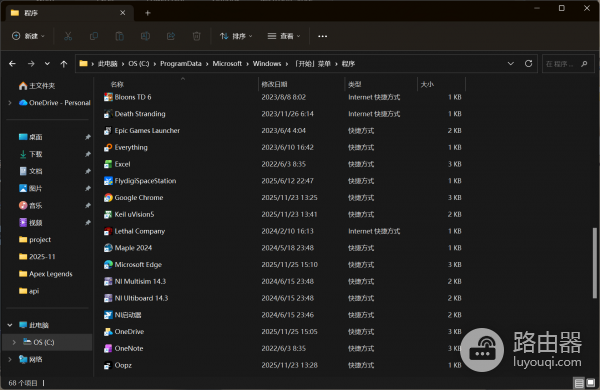
Task: Select the Epic Games Launcher icon
Action: [108, 131]
